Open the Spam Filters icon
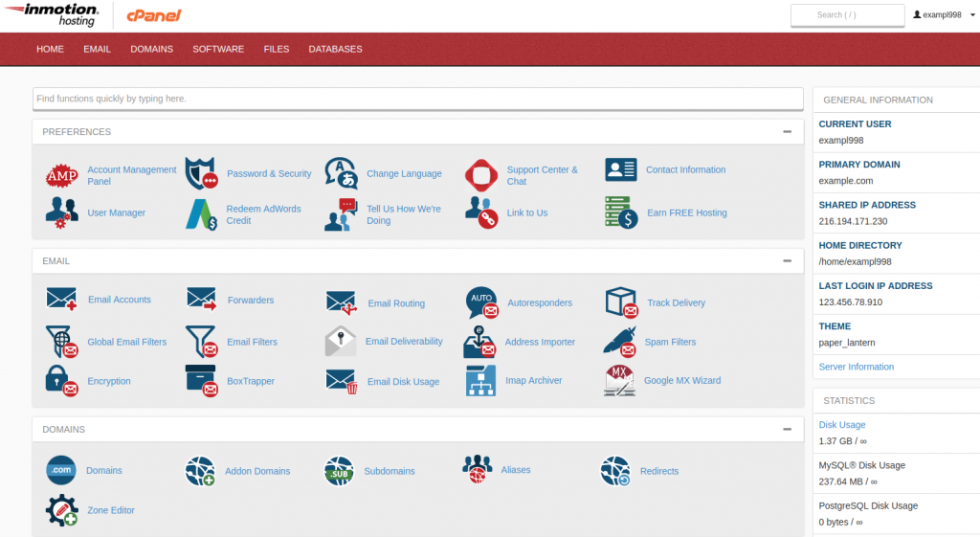 (x=620, y=342)
